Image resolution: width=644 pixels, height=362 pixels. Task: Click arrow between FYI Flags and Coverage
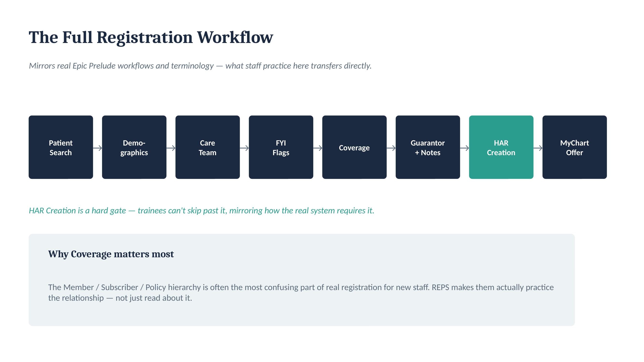(x=318, y=148)
